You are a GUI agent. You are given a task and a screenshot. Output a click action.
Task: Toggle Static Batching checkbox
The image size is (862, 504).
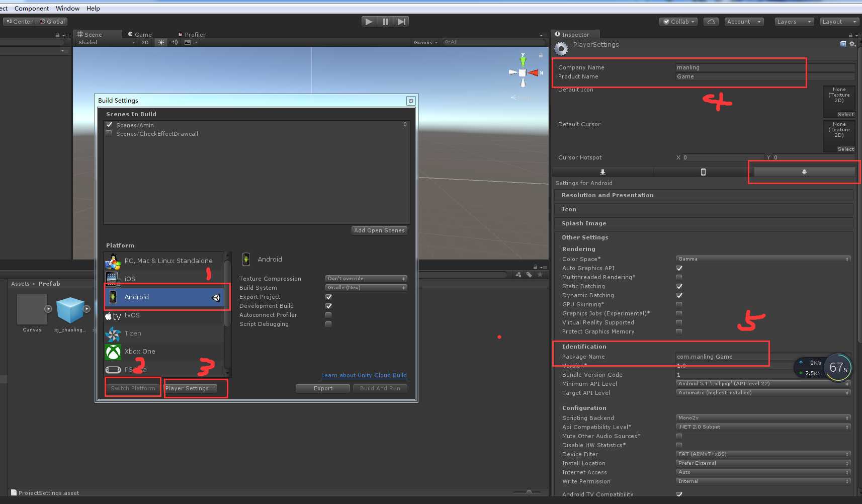coord(679,286)
